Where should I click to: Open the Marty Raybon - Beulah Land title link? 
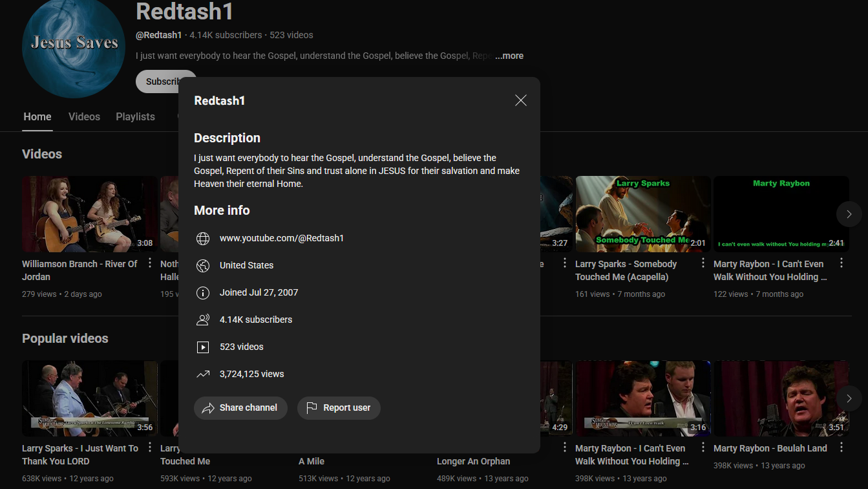click(x=770, y=448)
